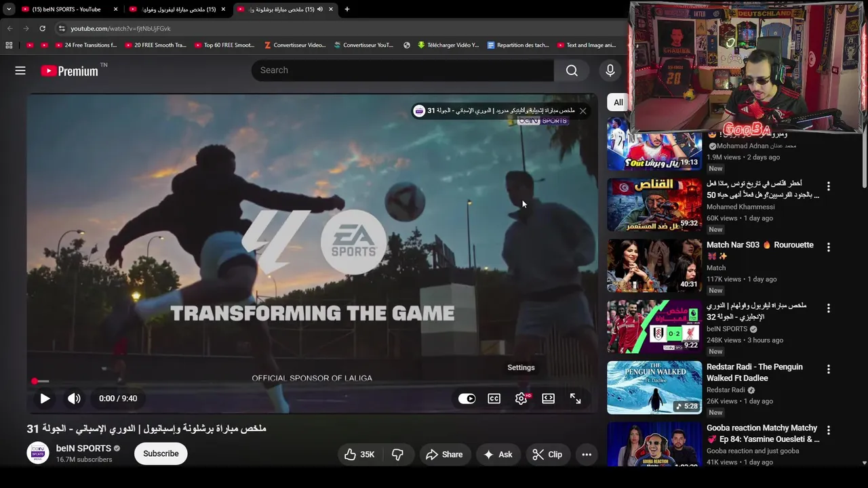Image resolution: width=868 pixels, height=488 pixels.
Task: Open the tab search dropdown arrow
Action: point(9,9)
